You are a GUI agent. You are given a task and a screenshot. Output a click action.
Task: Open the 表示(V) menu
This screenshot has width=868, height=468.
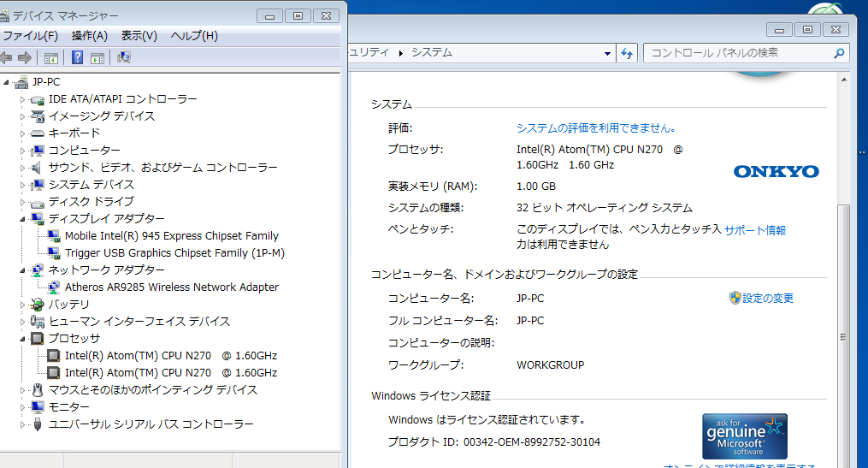pos(139,36)
